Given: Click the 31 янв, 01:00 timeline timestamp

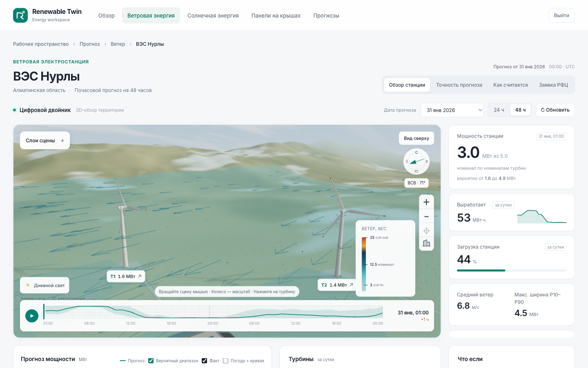Looking at the screenshot, I should [x=413, y=313].
